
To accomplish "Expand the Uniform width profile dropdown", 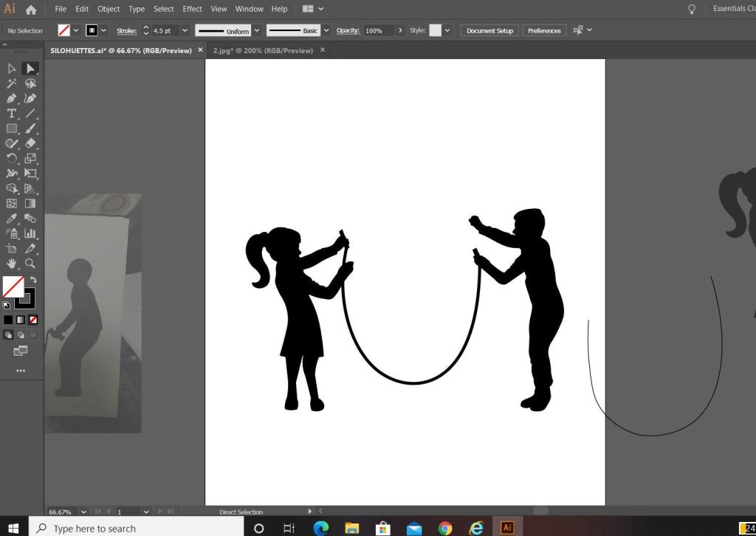I will click(x=257, y=30).
